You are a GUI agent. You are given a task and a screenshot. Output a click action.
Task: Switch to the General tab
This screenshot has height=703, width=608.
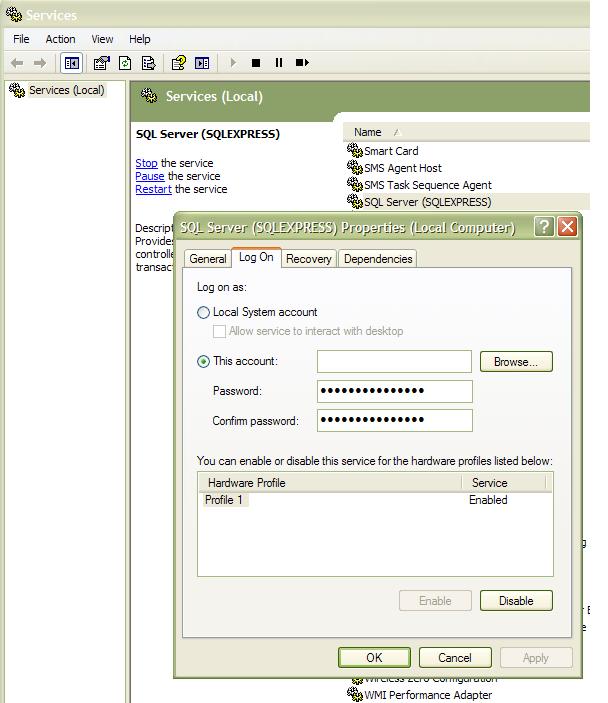pos(208,259)
